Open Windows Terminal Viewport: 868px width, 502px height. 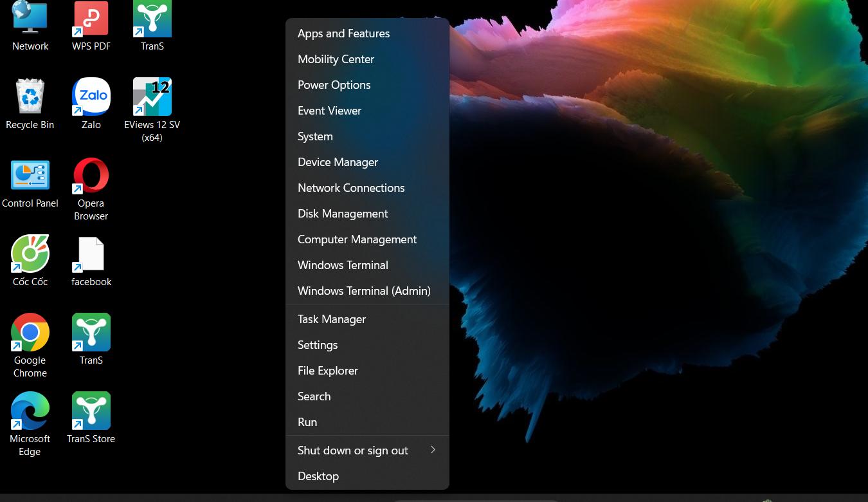[367, 265]
